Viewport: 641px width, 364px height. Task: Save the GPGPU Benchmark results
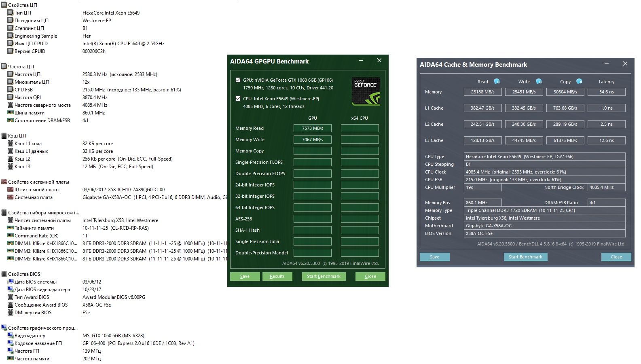245,276
